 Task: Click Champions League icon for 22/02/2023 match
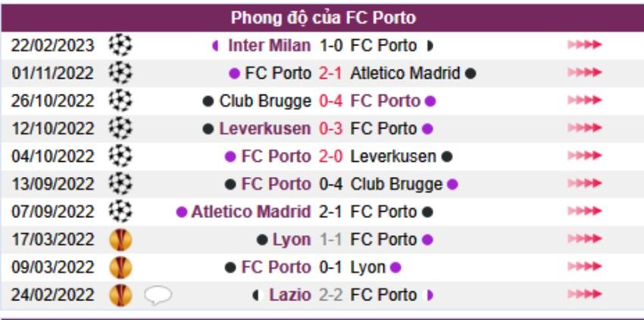point(120,45)
